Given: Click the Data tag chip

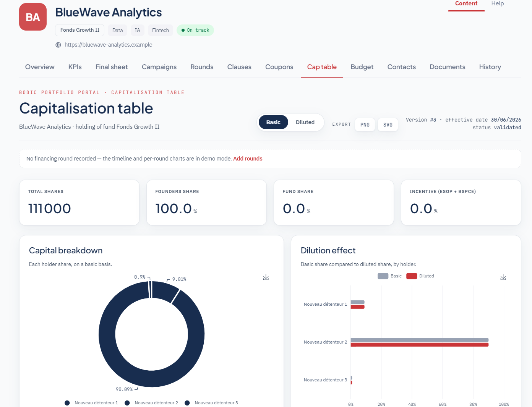Looking at the screenshot, I should (118, 30).
